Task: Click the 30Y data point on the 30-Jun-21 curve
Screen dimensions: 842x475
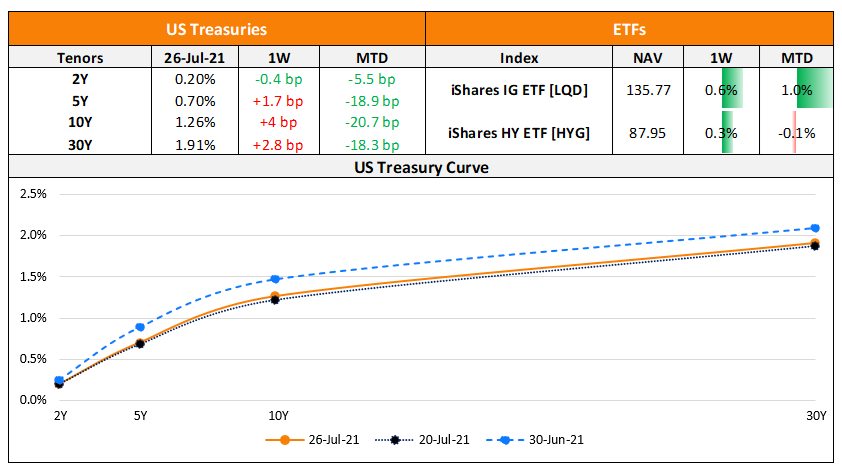Action: 815,228
